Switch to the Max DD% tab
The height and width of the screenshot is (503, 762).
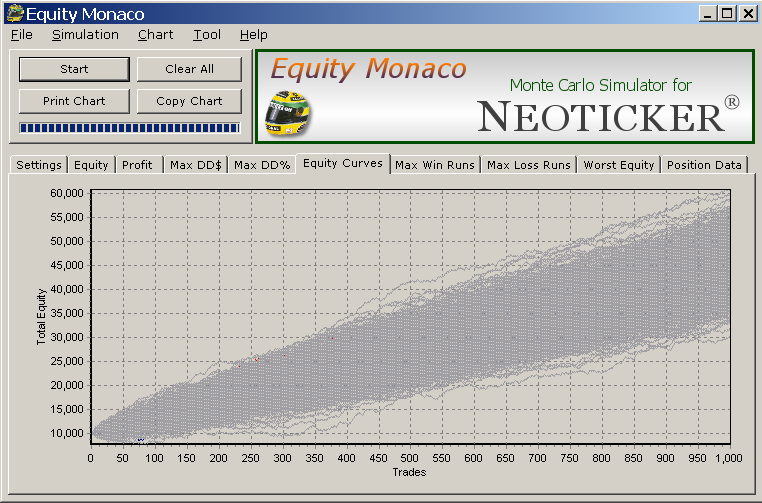(262, 165)
